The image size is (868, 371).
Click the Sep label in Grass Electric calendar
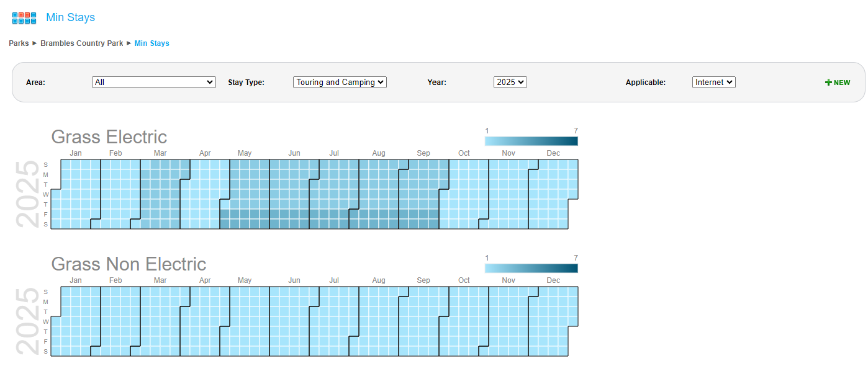(x=423, y=153)
